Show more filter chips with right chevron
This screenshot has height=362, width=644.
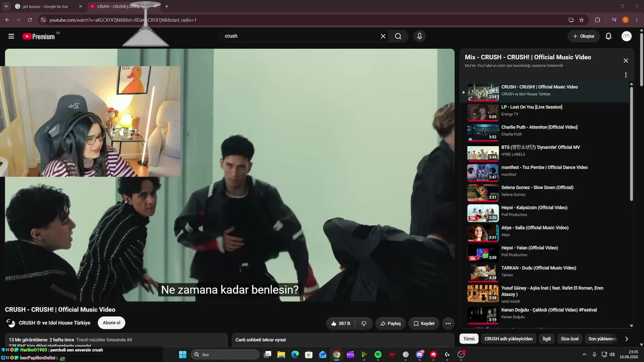(x=626, y=339)
